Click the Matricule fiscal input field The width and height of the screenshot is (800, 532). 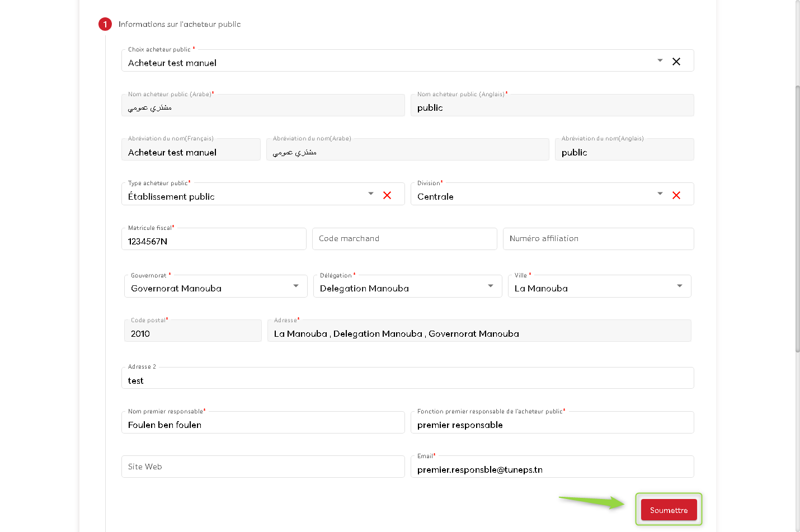click(213, 241)
